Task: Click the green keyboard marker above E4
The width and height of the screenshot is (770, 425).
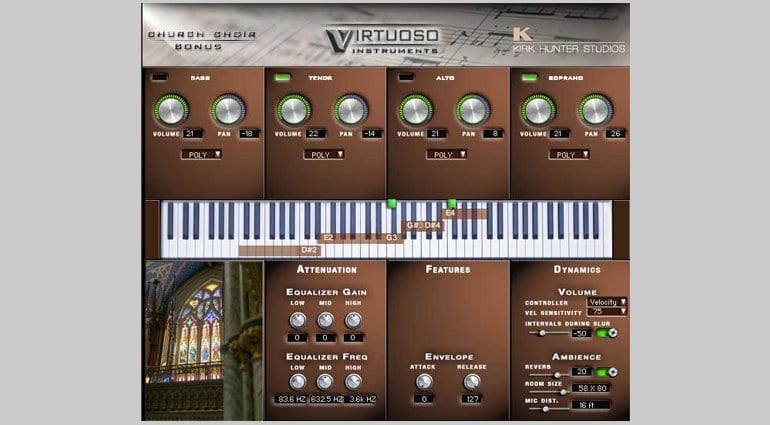Action: click(x=452, y=203)
